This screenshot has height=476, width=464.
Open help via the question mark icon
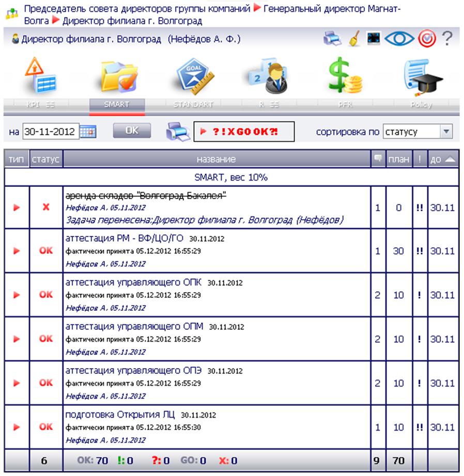447,39
